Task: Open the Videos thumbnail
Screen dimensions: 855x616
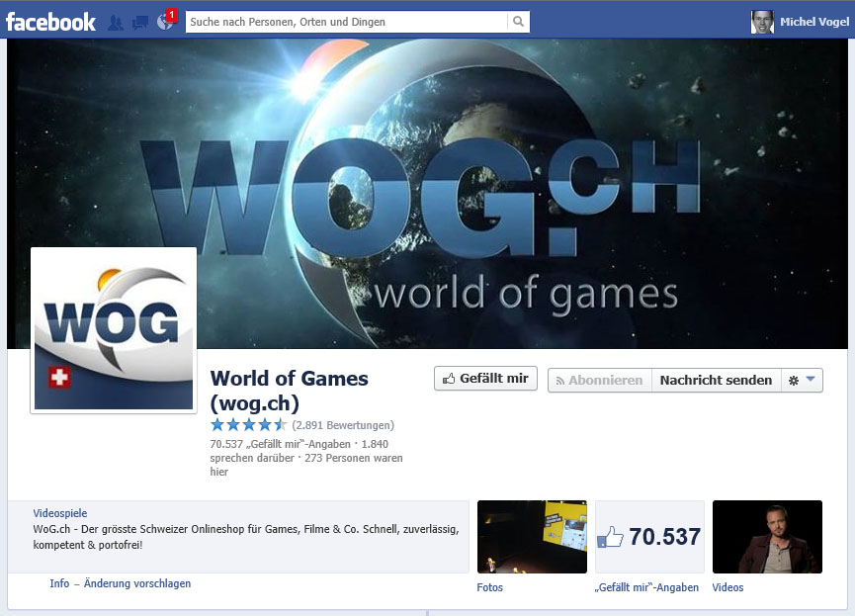Action: pyautogui.click(x=767, y=537)
